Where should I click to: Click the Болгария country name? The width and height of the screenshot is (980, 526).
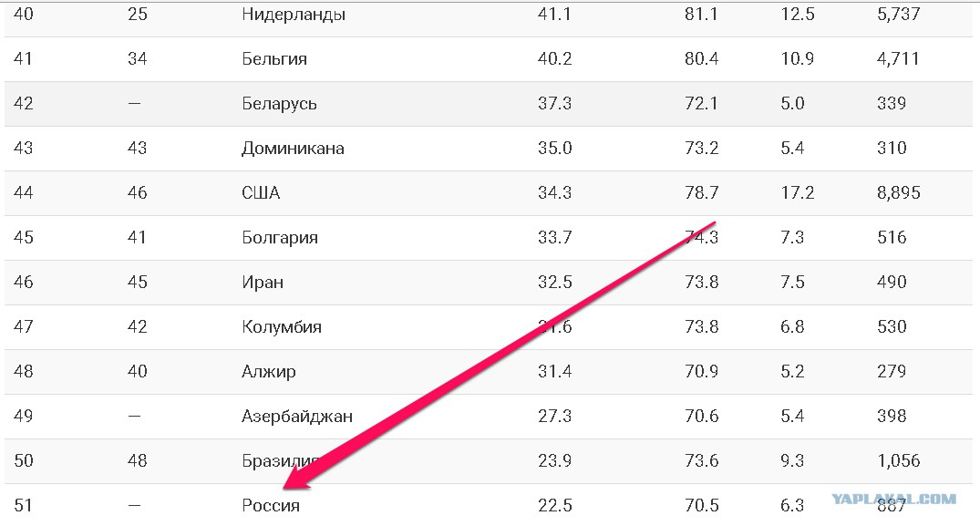(280, 238)
